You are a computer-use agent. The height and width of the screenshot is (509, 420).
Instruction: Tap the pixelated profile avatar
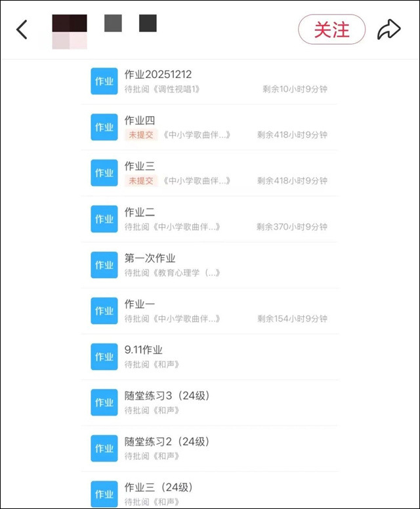[70, 31]
